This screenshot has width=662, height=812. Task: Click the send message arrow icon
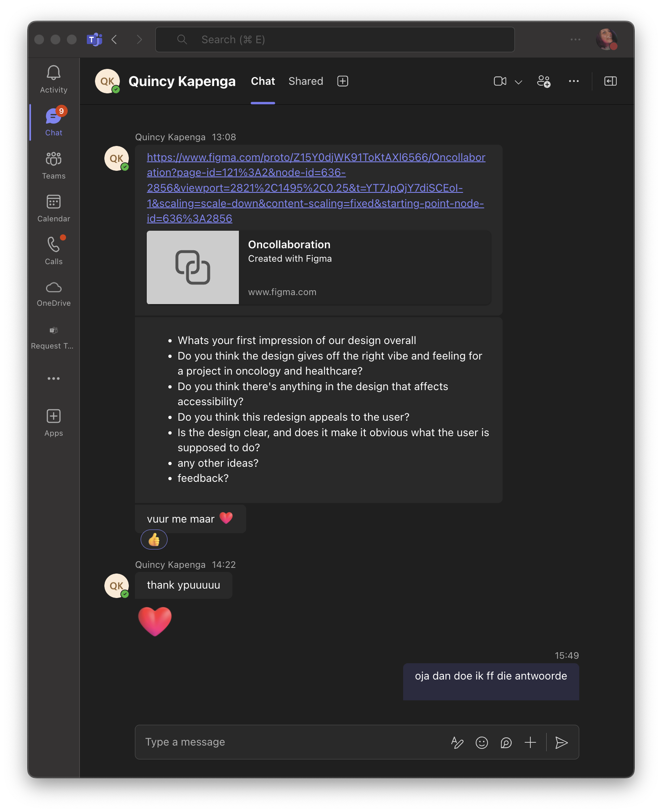tap(561, 742)
